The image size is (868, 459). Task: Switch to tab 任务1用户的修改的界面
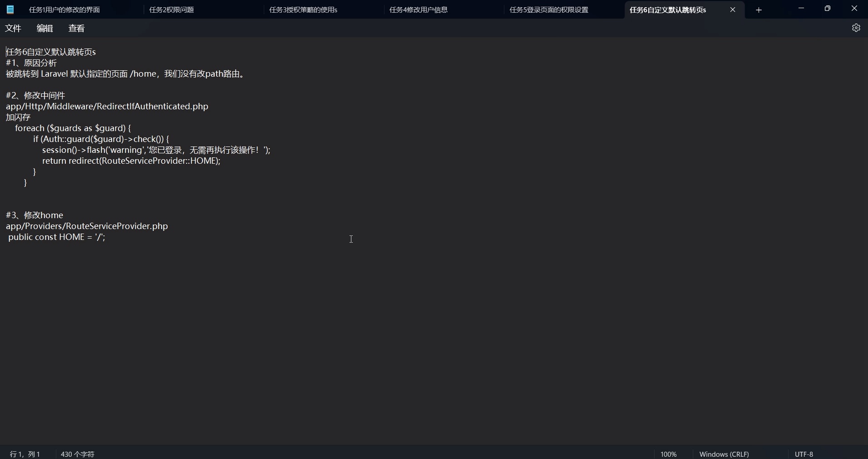[64, 10]
